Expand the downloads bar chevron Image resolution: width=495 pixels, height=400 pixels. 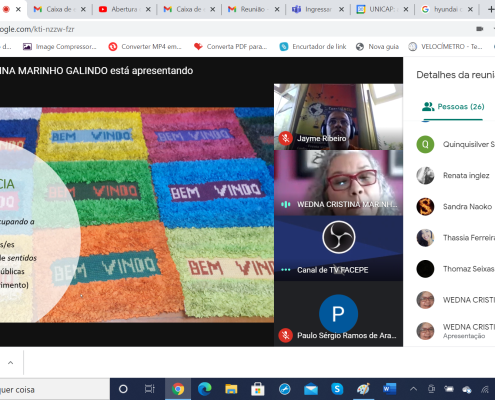pos(11,363)
